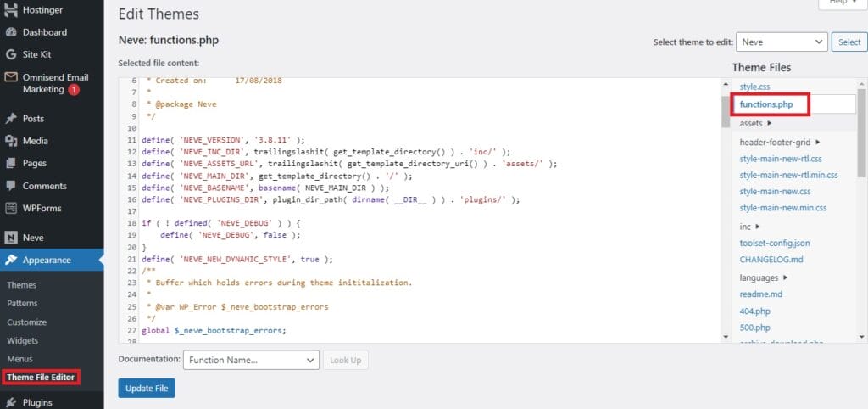Open 500.php file
Screen dimensions: 868x409
754,328
